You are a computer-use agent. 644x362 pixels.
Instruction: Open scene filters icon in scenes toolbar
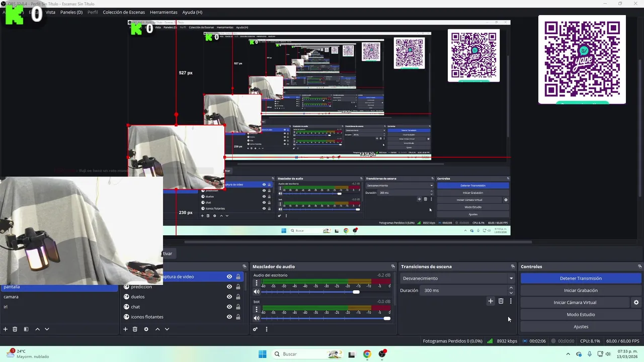pos(26,329)
